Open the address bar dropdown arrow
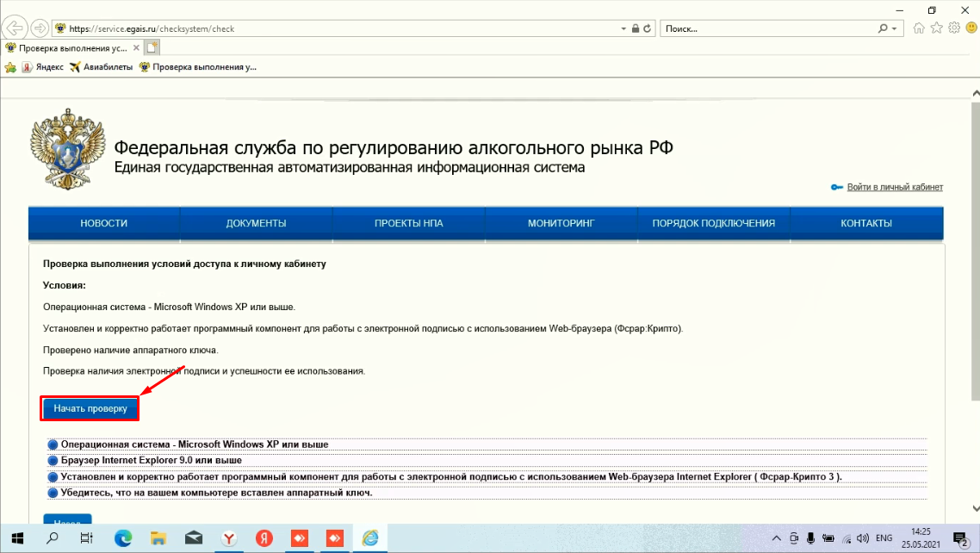 [x=623, y=28]
